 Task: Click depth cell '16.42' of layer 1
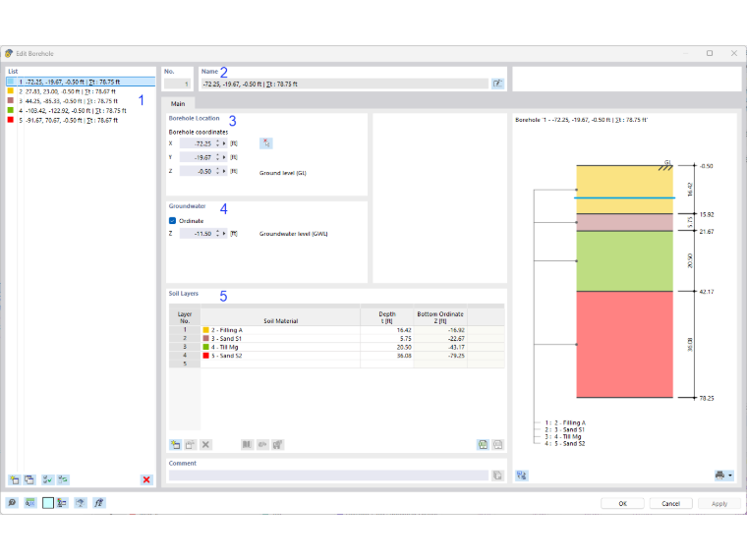click(387, 330)
